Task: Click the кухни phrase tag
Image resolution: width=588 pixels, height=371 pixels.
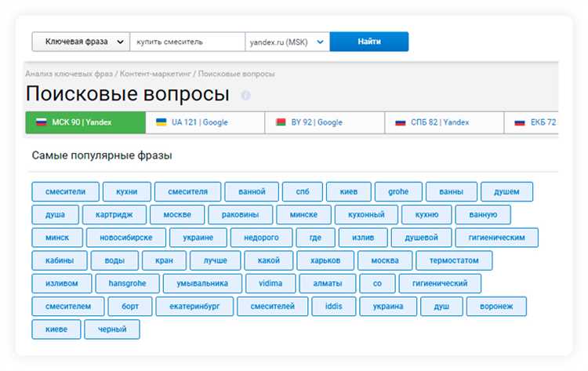Action: pyautogui.click(x=127, y=191)
